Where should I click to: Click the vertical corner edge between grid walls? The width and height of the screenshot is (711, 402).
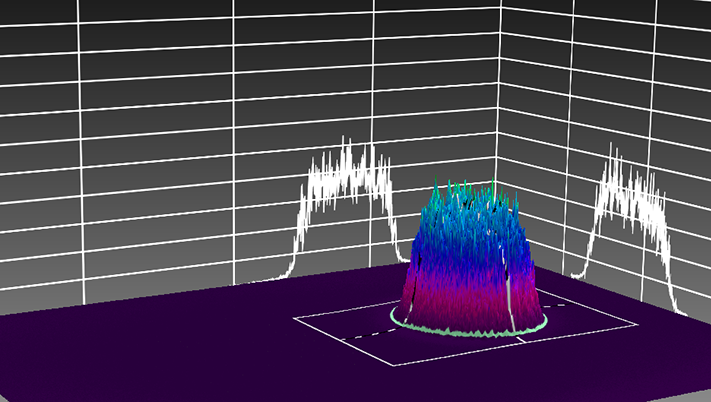(x=499, y=100)
